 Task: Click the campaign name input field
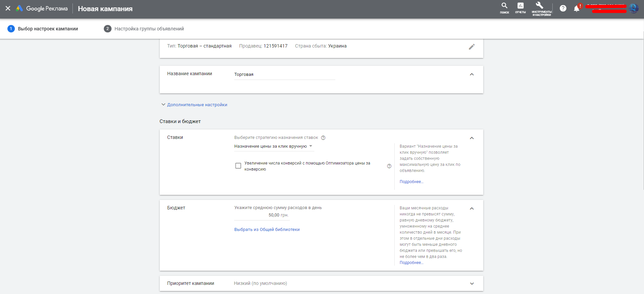point(284,75)
